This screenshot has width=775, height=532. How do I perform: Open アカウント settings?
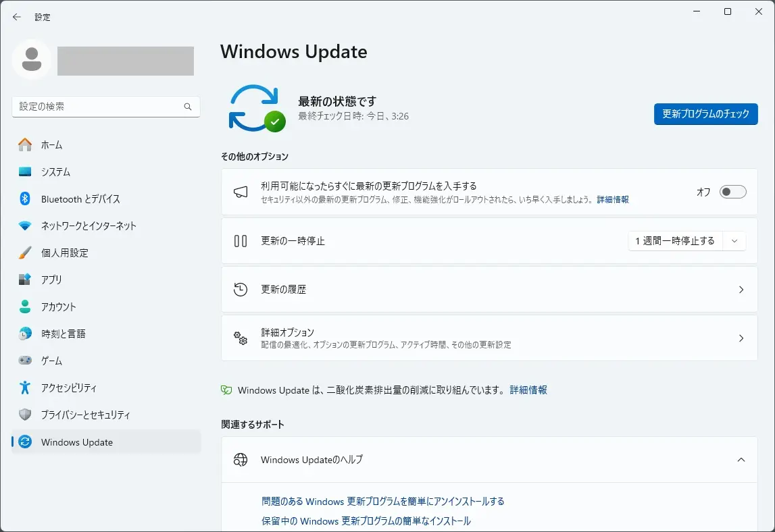106,307
